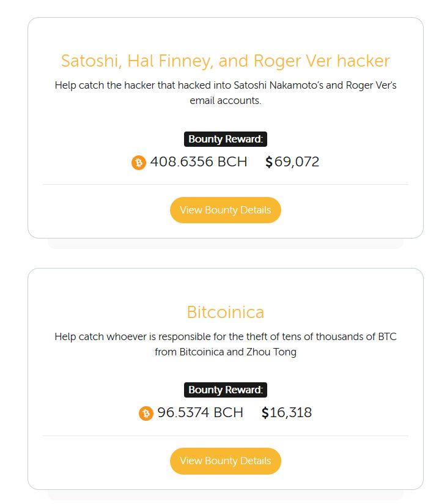Click the Bounty Reward label on the Bitcoinica card

point(225,390)
